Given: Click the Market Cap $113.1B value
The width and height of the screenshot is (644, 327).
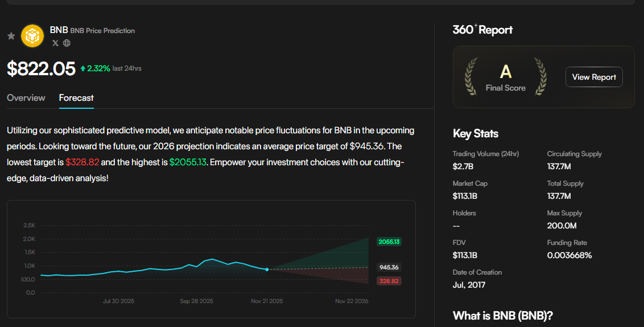Looking at the screenshot, I should [465, 196].
